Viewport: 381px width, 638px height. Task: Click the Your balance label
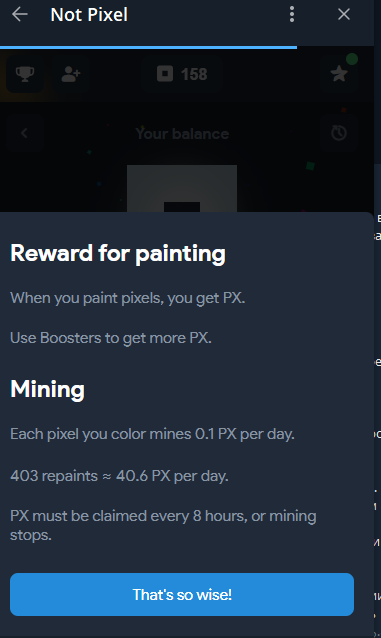(182, 133)
